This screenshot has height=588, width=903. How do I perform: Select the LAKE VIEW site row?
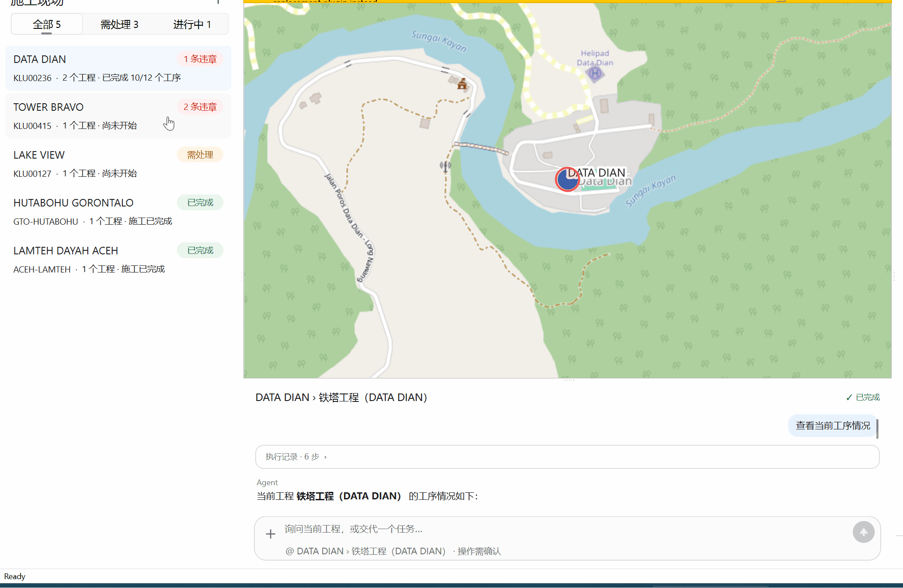(118, 164)
